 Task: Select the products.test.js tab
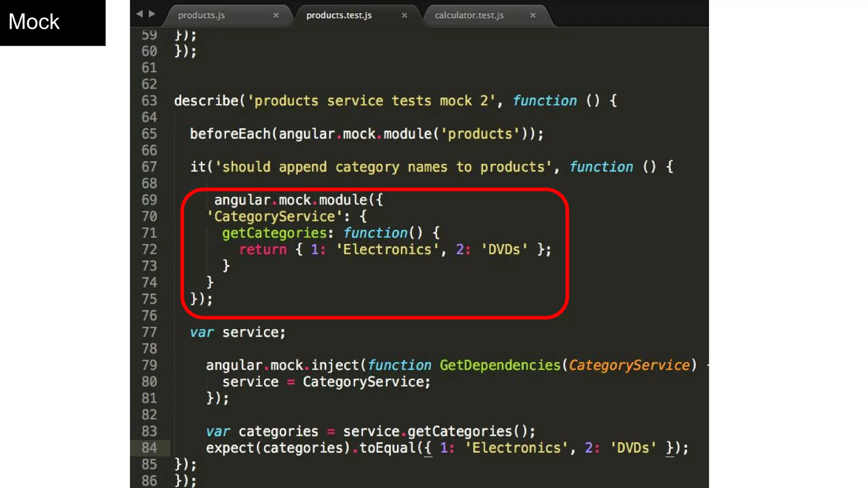coord(339,15)
